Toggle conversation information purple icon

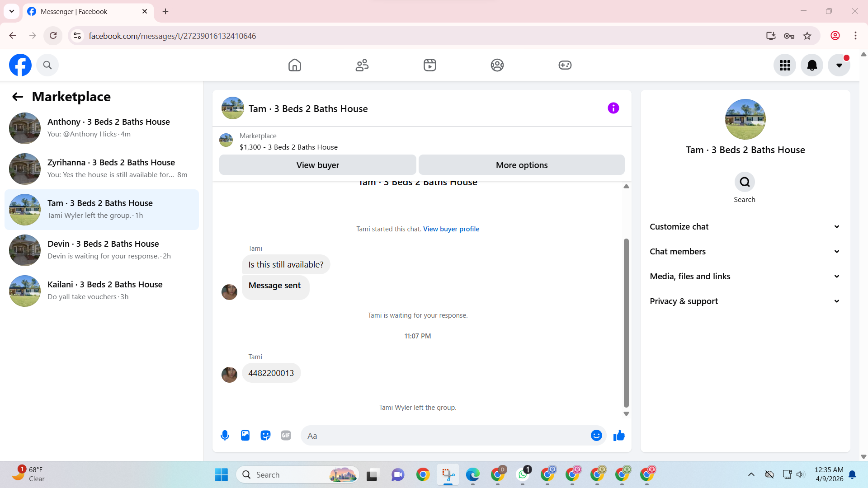tap(613, 108)
